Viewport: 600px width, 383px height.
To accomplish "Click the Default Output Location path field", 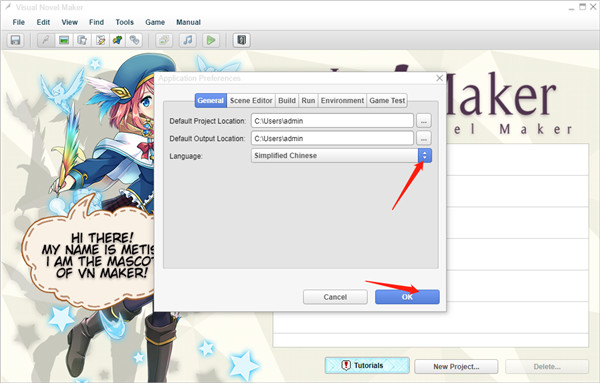I will click(332, 139).
